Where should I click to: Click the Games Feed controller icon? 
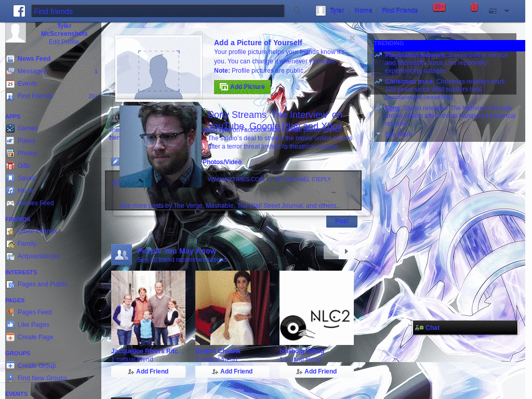pos(10,203)
